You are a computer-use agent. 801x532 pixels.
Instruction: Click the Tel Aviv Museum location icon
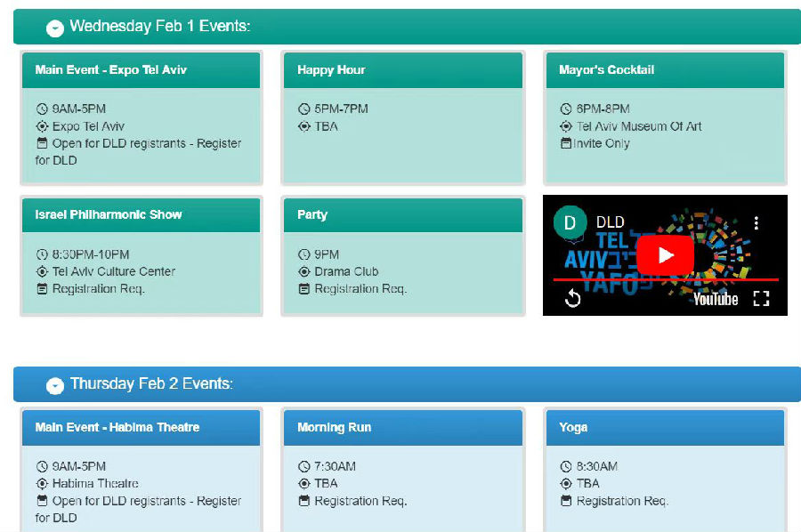pyautogui.click(x=566, y=126)
